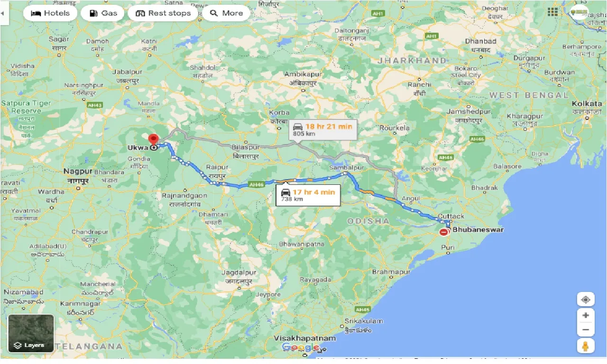Click the Visakhapatnam city label
The height and width of the screenshot is (364, 607).
tap(305, 339)
